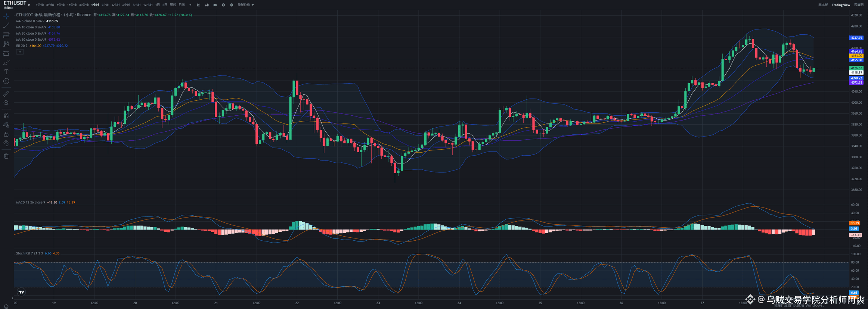Click the 4118.89 MA5 price label
Viewport: 868px width, 309px height.
(856, 73)
